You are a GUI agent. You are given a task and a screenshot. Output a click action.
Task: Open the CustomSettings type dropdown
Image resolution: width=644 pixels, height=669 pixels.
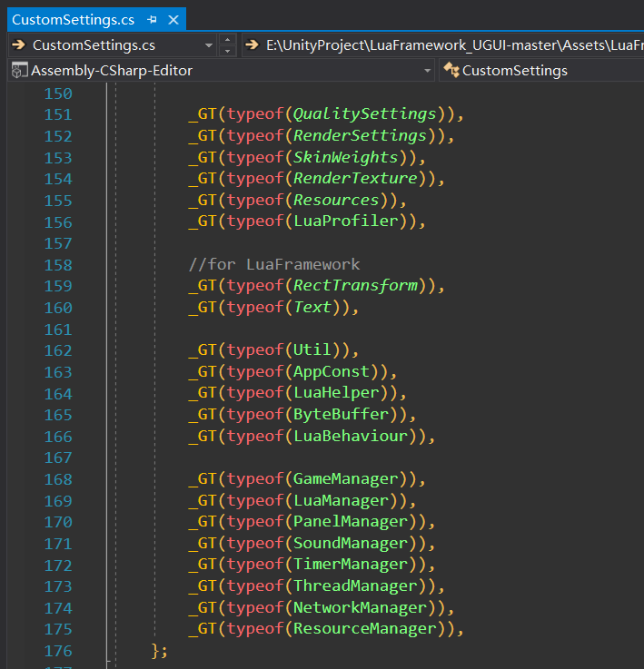541,71
